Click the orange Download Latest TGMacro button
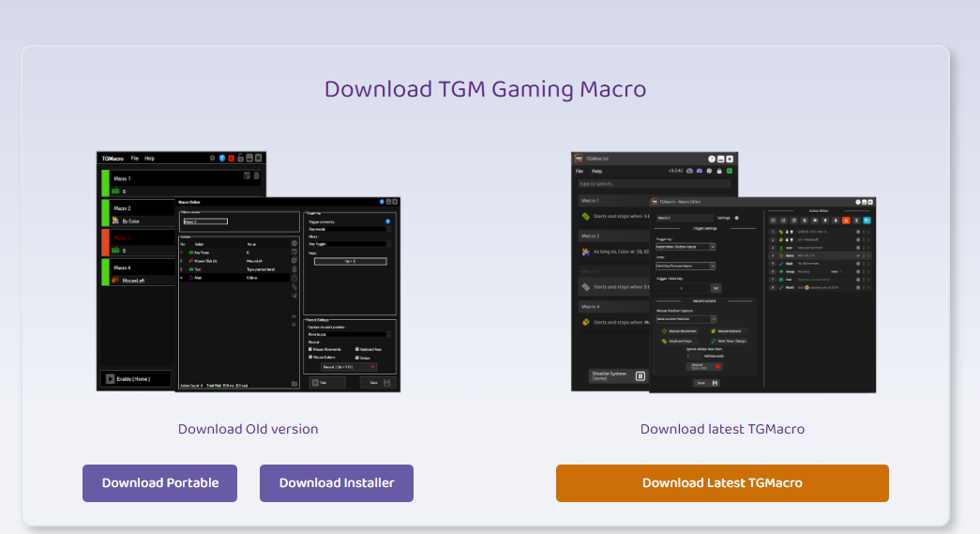The height and width of the screenshot is (534, 980). pyautogui.click(x=722, y=482)
